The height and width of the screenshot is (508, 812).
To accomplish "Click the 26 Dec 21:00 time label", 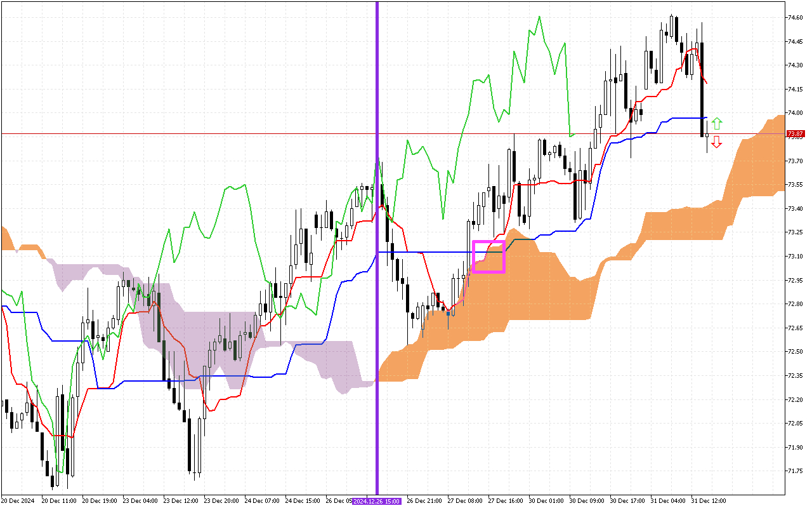I will (424, 501).
